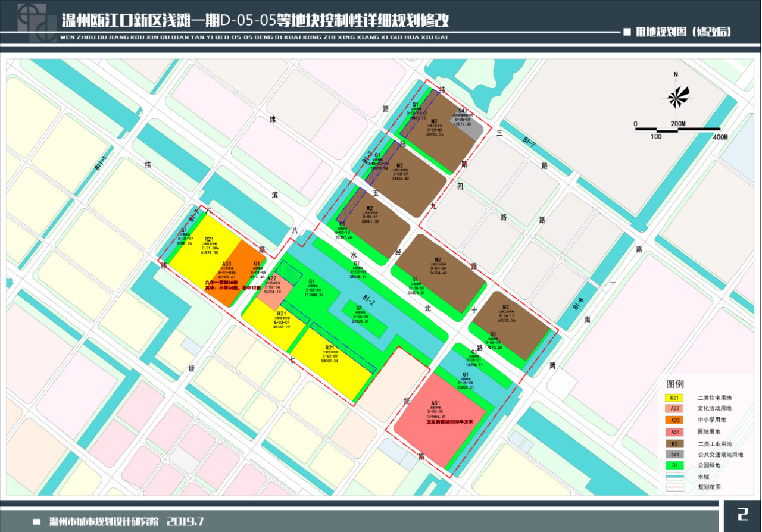Click the red note 九年一贯制36班

click(x=223, y=282)
